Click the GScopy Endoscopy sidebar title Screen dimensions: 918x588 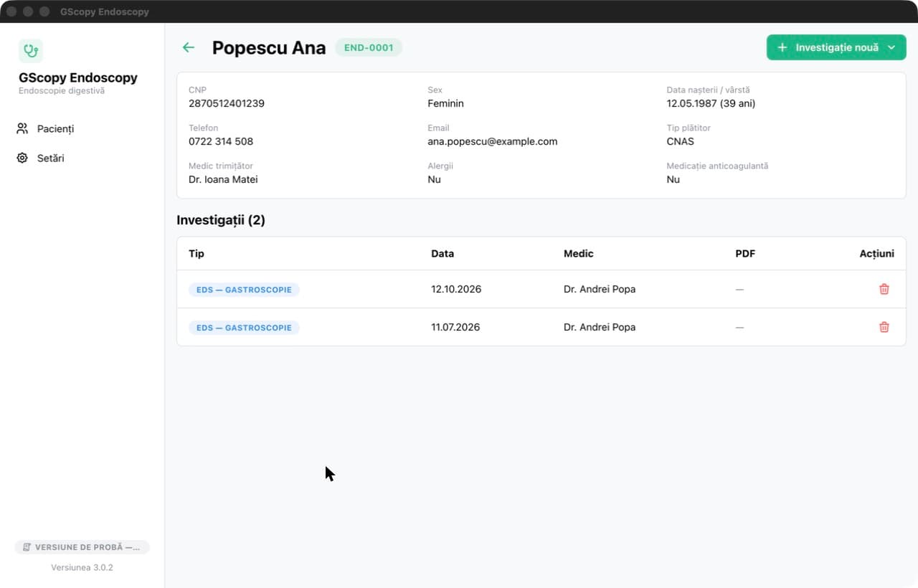[78, 77]
